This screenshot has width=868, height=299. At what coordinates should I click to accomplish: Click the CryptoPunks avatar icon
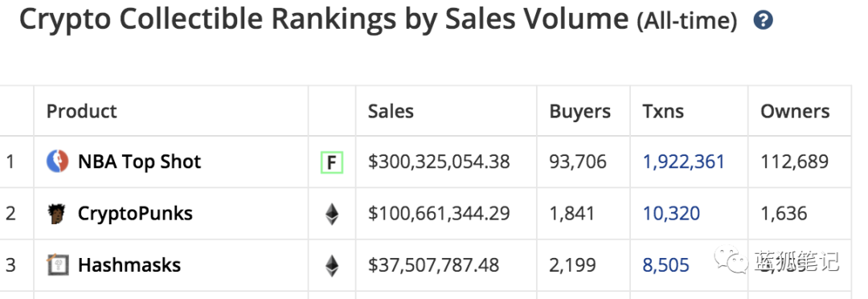57,214
